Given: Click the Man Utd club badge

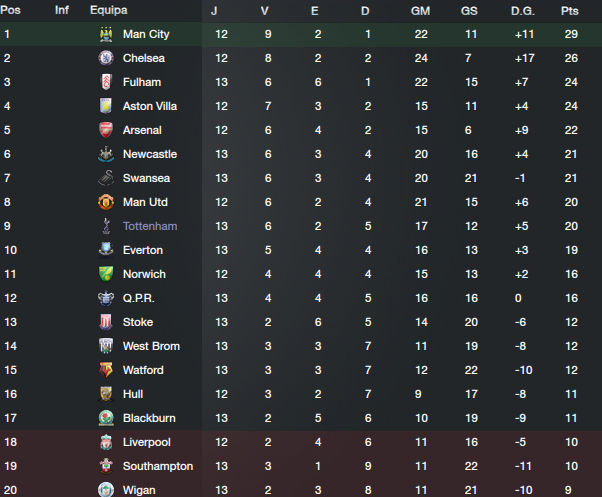Looking at the screenshot, I should pyautogui.click(x=105, y=202).
